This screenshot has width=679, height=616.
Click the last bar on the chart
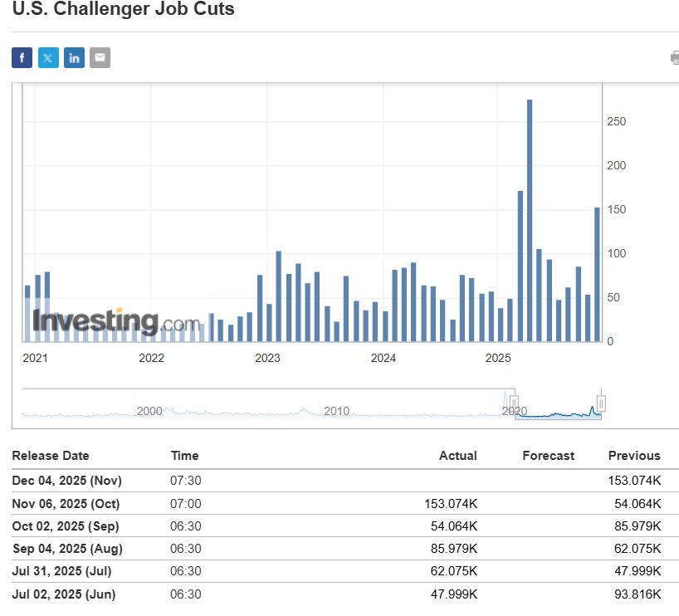(x=597, y=274)
